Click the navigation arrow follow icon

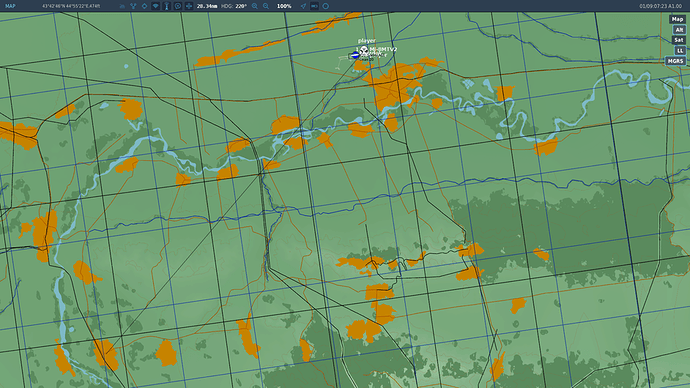pos(303,6)
